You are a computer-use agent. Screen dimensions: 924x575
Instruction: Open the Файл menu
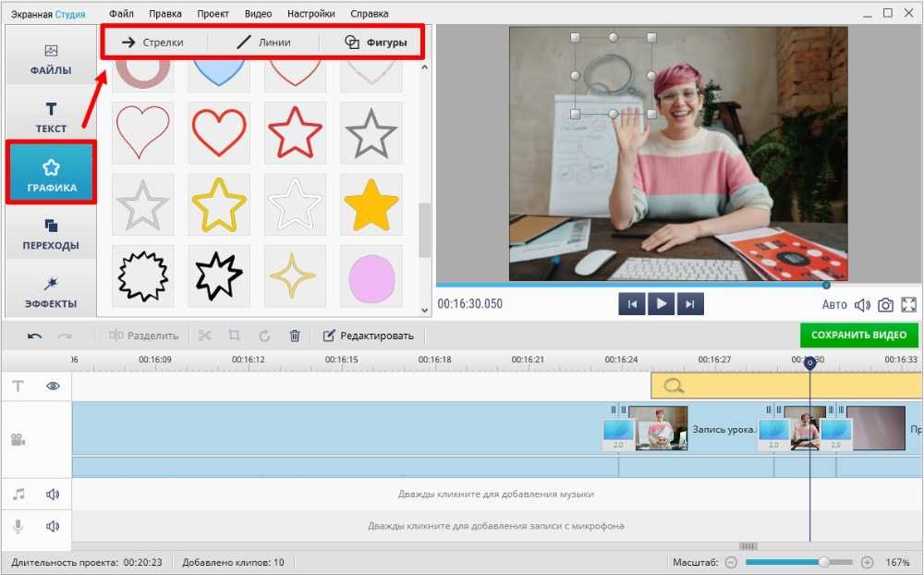[121, 14]
